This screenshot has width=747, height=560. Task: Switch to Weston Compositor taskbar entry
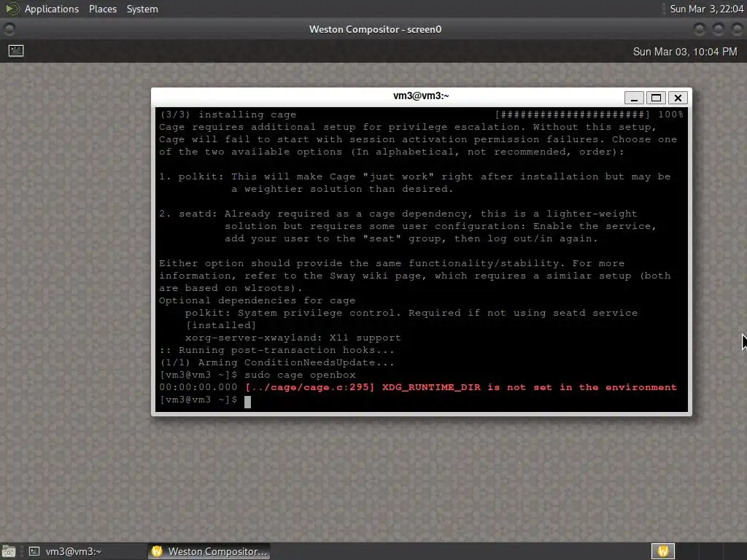tap(209, 551)
